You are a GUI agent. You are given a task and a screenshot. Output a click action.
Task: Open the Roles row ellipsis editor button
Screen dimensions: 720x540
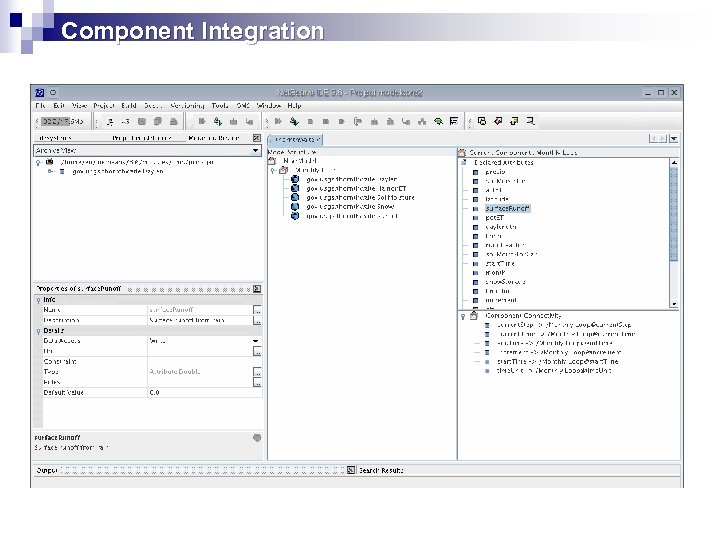click(258, 382)
